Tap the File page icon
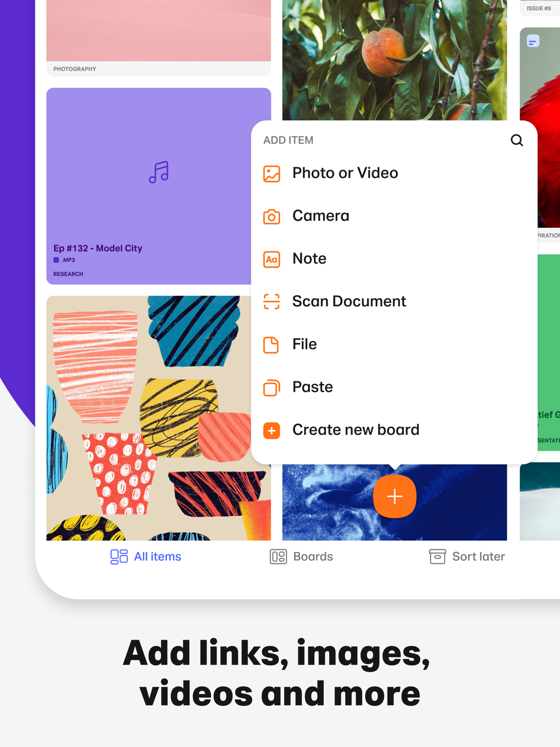This screenshot has height=747, width=560. 272,345
